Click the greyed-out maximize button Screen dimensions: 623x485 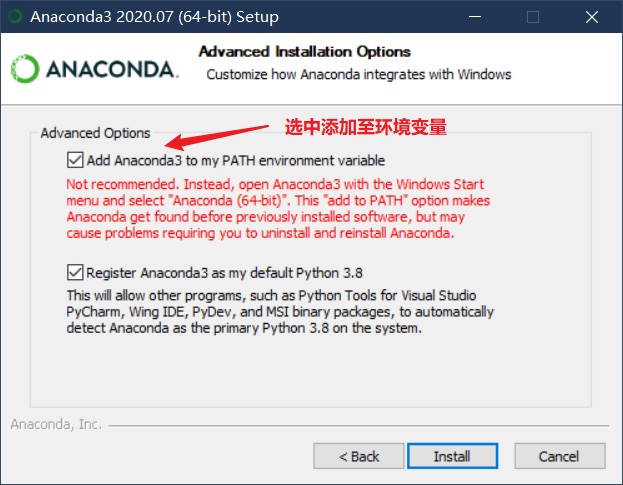[533, 17]
